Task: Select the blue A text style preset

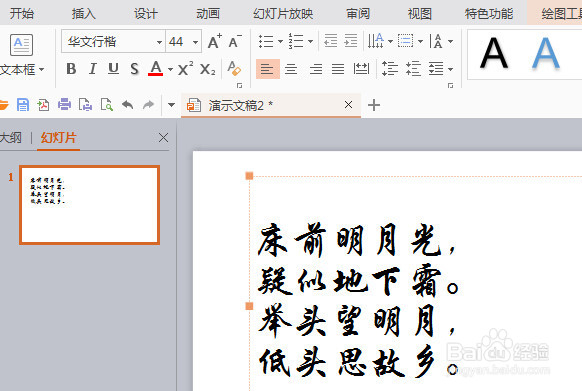Action: (546, 53)
